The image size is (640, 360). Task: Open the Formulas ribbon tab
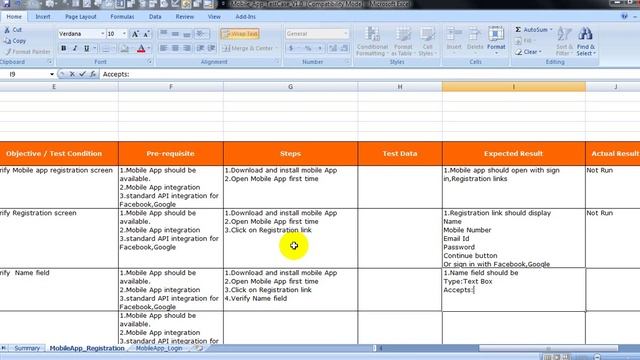coord(122,17)
